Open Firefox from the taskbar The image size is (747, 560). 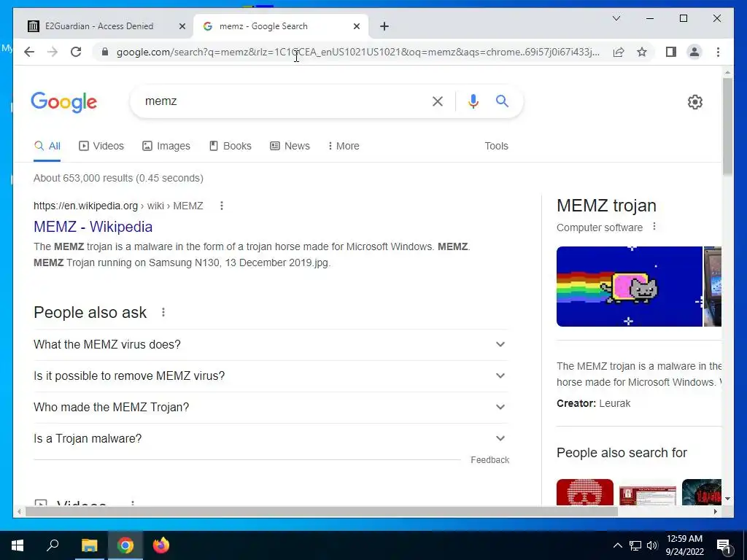pyautogui.click(x=161, y=545)
